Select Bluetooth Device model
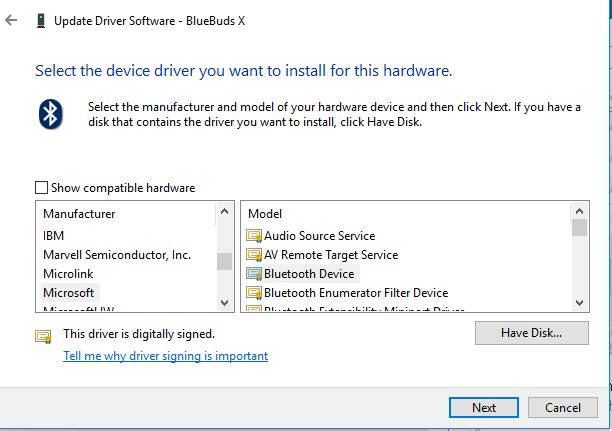This screenshot has height=431, width=612. click(309, 274)
